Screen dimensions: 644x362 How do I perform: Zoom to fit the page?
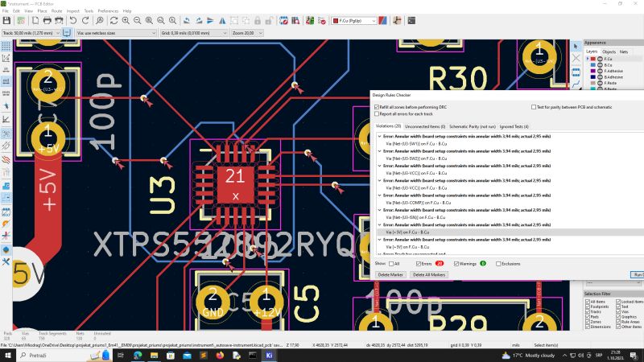pyautogui.click(x=150, y=21)
